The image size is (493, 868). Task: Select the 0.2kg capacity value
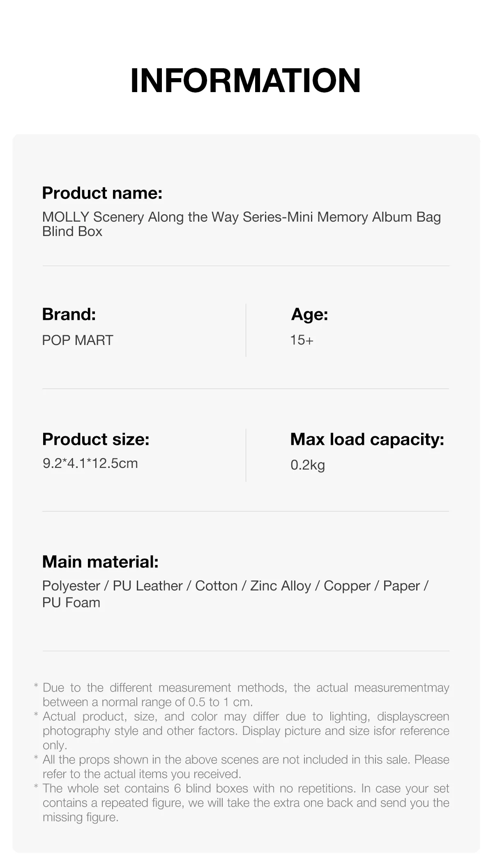308,465
